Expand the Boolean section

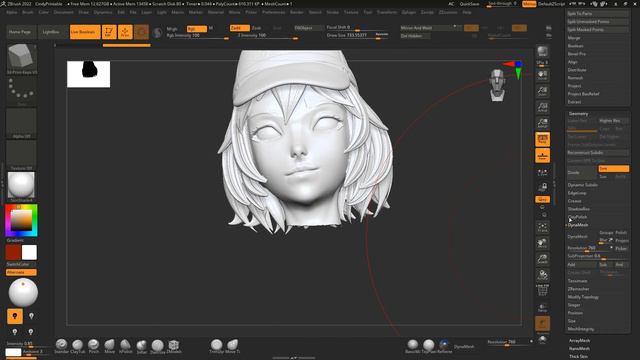click(x=576, y=46)
